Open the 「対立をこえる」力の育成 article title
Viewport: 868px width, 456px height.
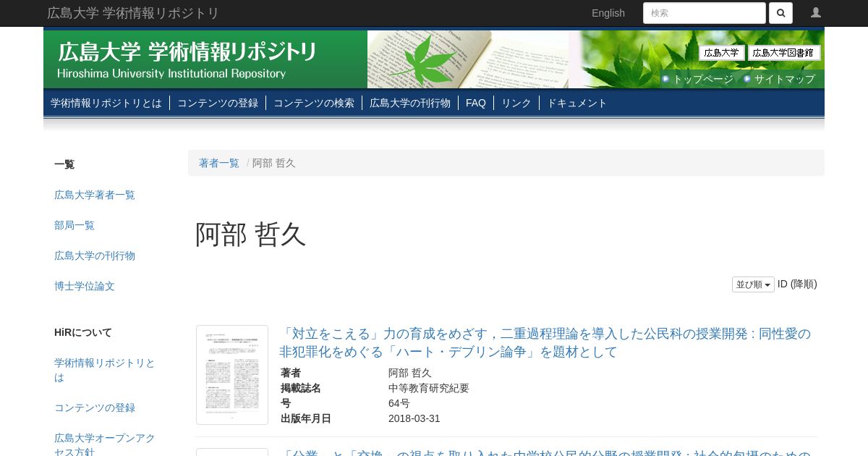545,342
